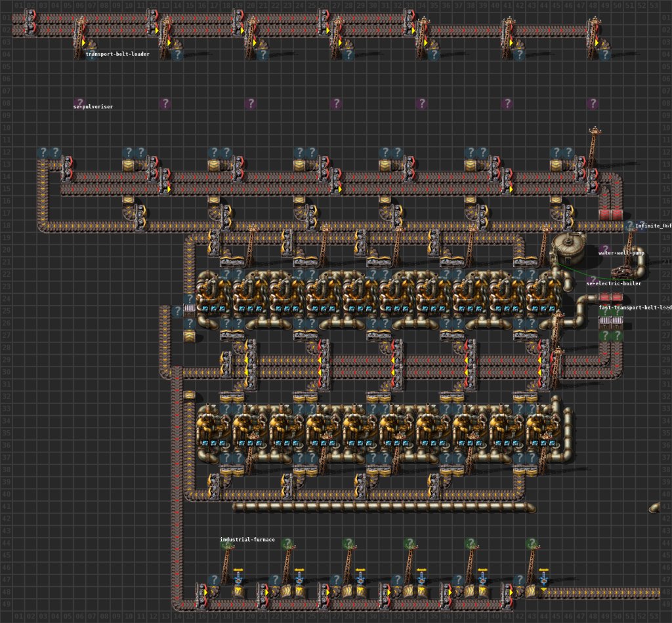The height and width of the screenshot is (623, 672).
Task: Select the round storage tank
Action: click(568, 249)
